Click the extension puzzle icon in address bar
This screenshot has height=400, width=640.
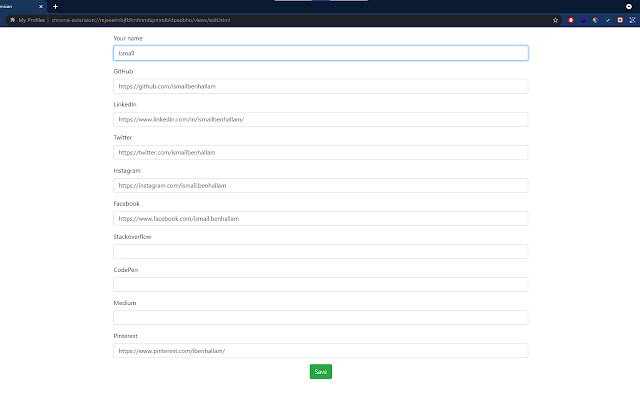[13, 20]
